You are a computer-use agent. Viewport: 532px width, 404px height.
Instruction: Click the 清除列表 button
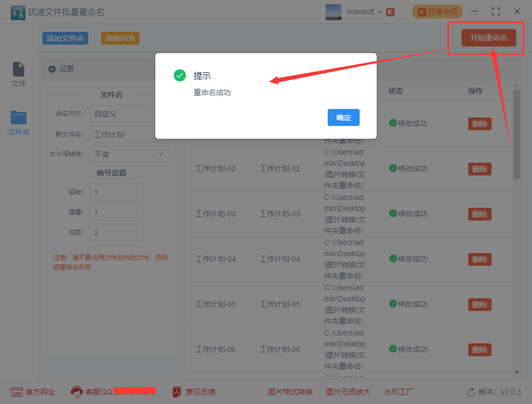(x=120, y=38)
